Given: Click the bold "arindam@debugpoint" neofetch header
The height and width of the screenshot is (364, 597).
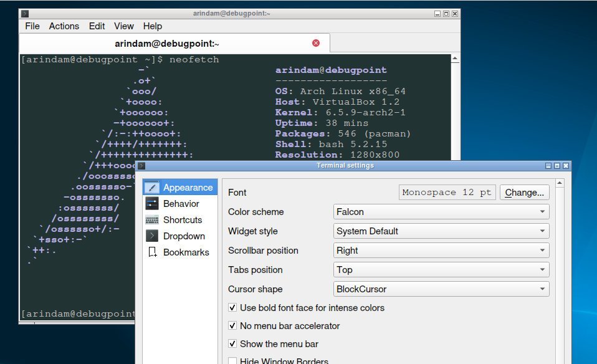Looking at the screenshot, I should [x=331, y=70].
